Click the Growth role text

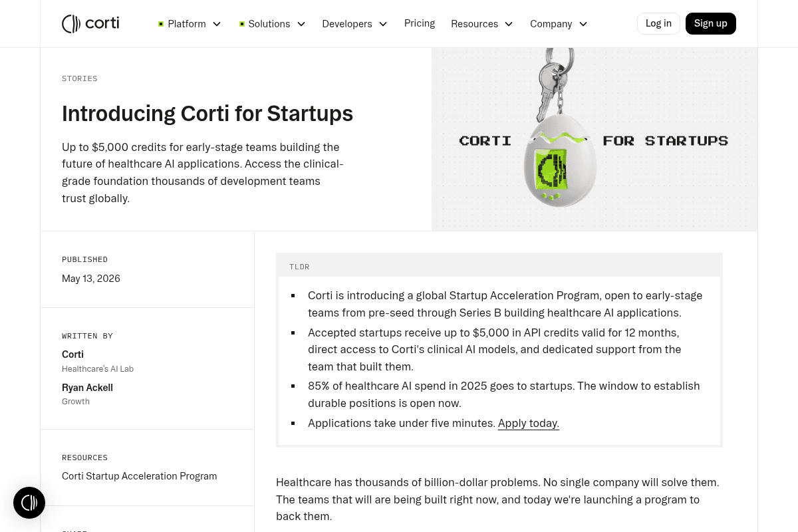tap(76, 402)
